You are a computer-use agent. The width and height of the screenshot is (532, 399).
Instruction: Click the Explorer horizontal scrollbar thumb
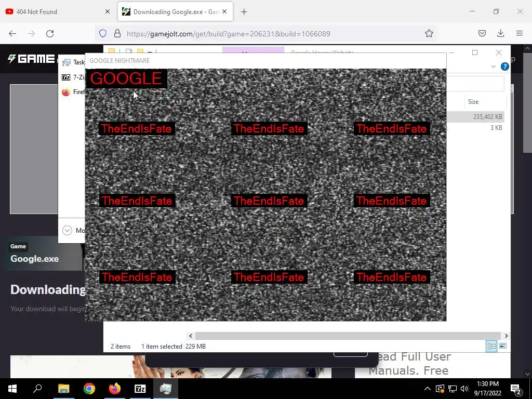pos(348,336)
